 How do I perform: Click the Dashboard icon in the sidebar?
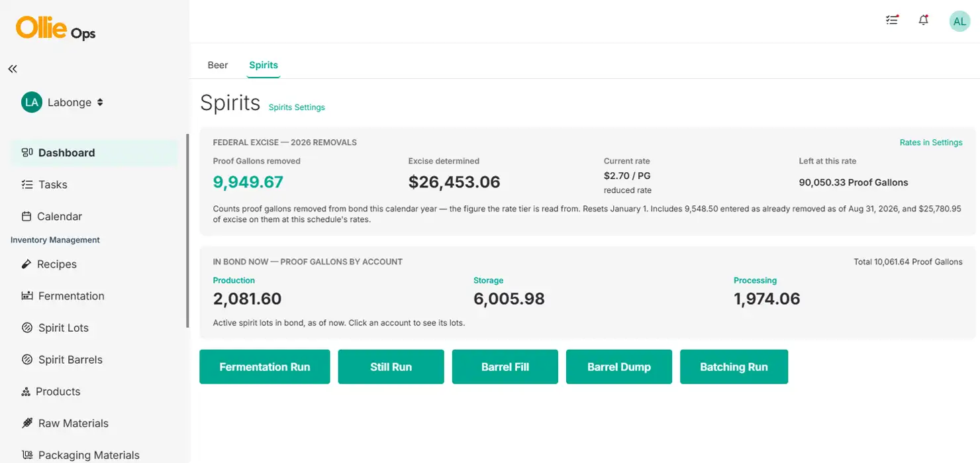(27, 153)
